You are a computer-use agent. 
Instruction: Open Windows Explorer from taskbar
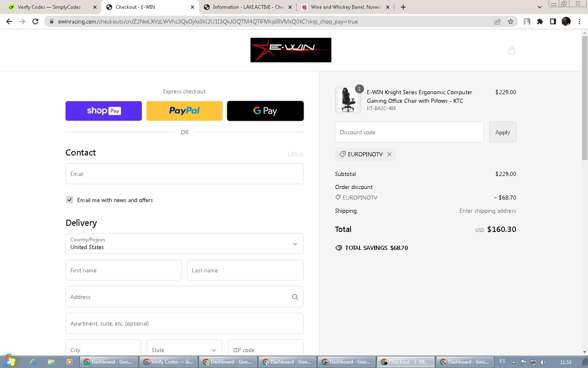click(x=51, y=362)
